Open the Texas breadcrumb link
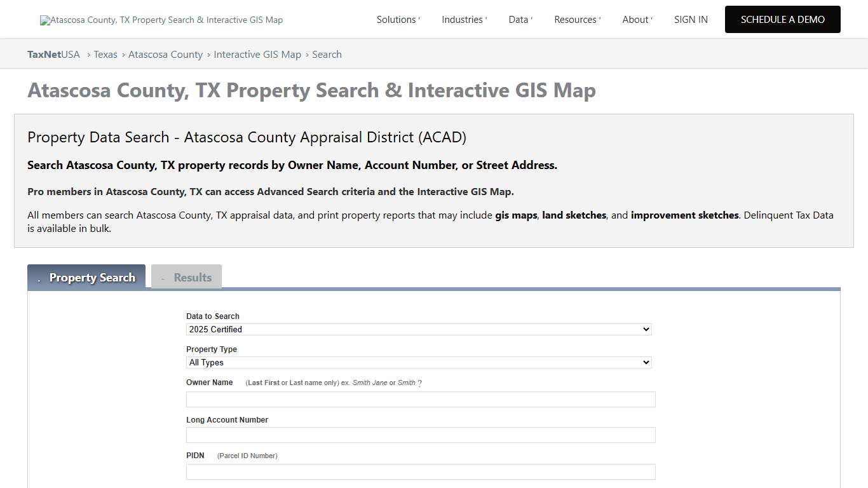 coord(105,54)
